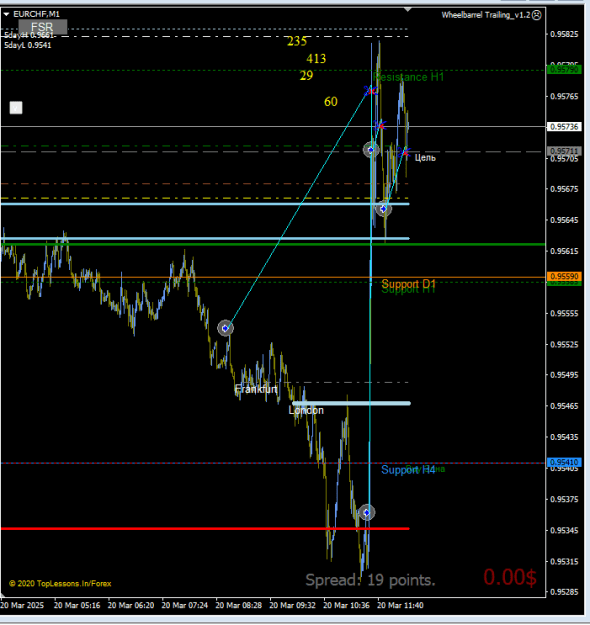Image resolution: width=590 pixels, height=625 pixels.
Task: Click the Frankfurt session label
Action: point(256,389)
